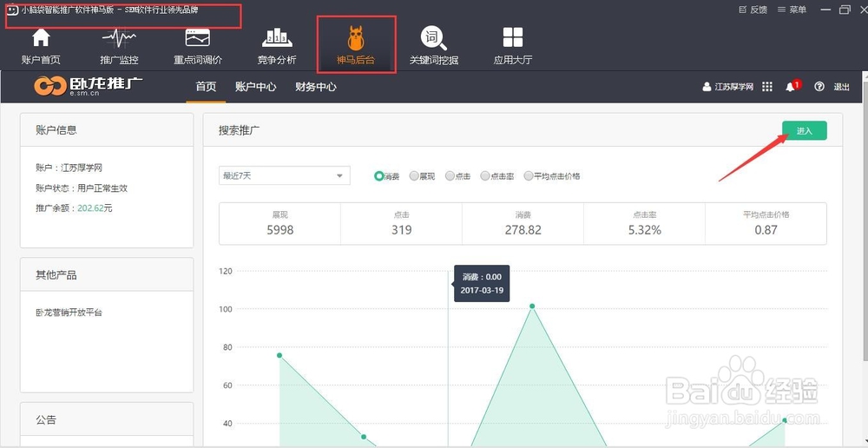Click the 账户状态：用户正常生效 text
The width and height of the screenshot is (868, 448).
pyautogui.click(x=82, y=188)
